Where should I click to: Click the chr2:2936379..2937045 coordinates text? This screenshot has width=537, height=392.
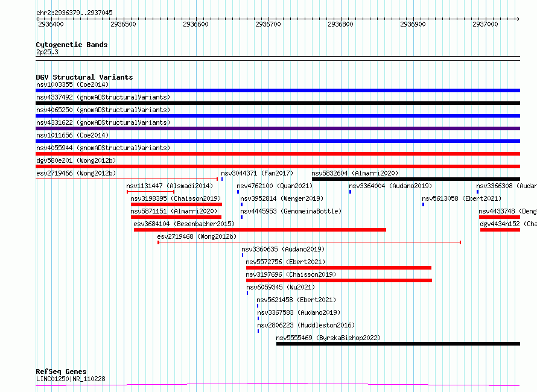(x=74, y=13)
